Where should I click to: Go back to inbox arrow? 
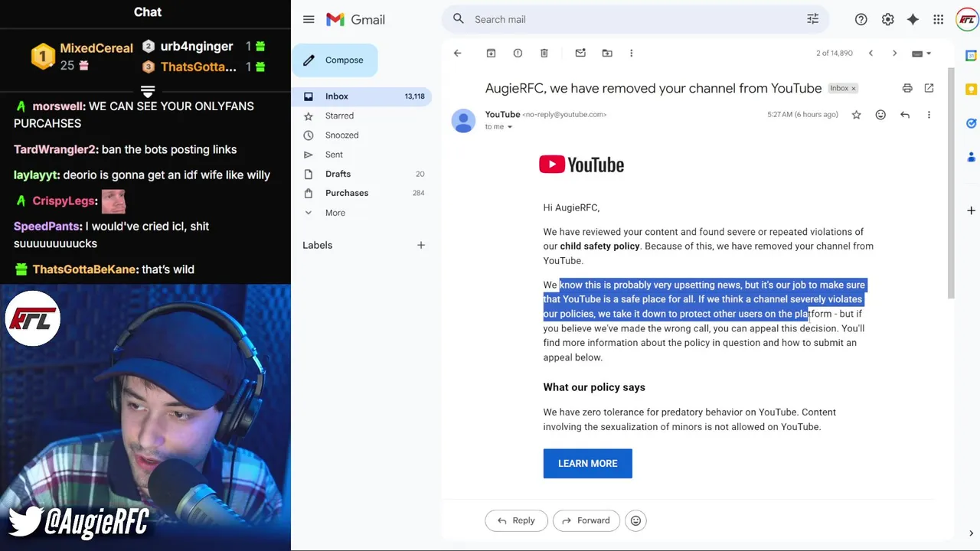[x=457, y=53]
